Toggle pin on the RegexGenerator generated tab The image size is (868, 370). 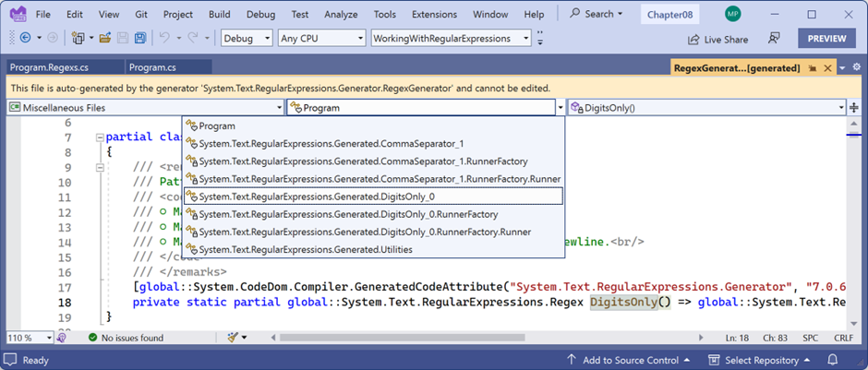(x=813, y=68)
